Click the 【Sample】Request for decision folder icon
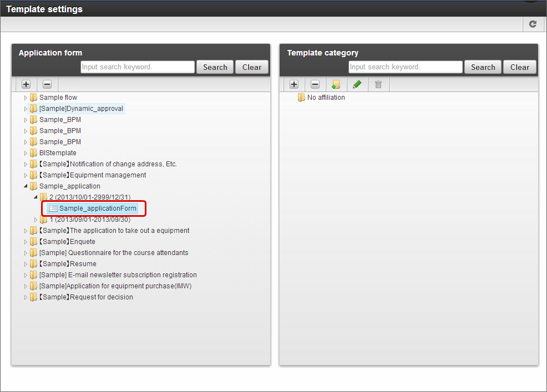 click(33, 297)
